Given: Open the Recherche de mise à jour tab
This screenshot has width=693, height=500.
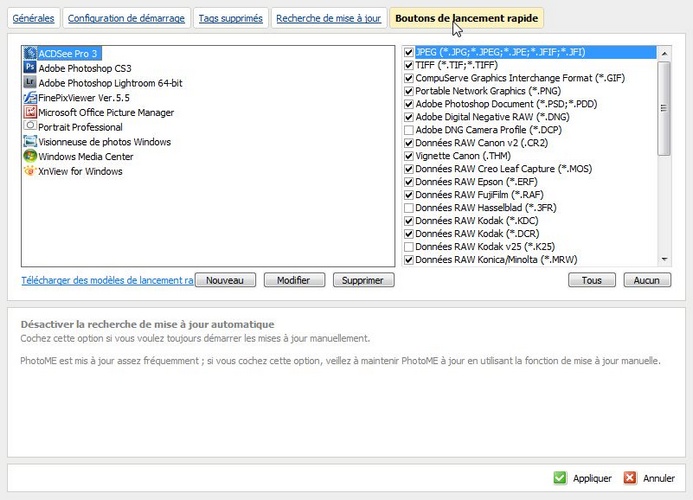Looking at the screenshot, I should pos(328,18).
